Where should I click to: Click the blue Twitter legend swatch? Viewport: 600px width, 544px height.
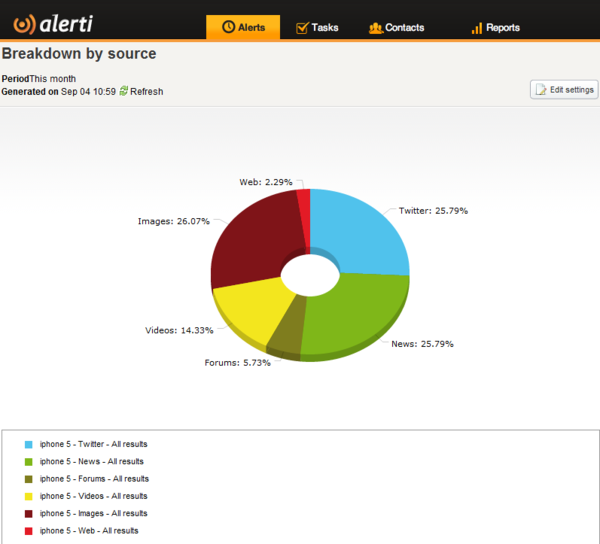pyautogui.click(x=29, y=445)
